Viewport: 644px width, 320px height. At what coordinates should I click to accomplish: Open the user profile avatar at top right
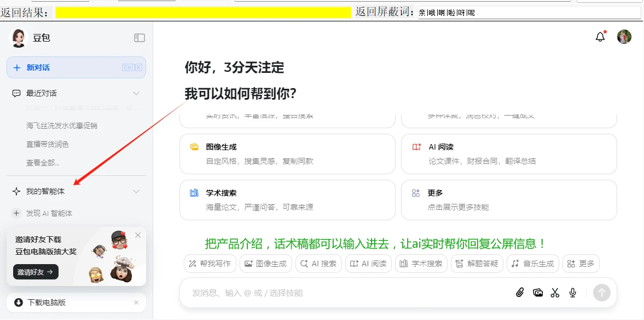coord(624,37)
